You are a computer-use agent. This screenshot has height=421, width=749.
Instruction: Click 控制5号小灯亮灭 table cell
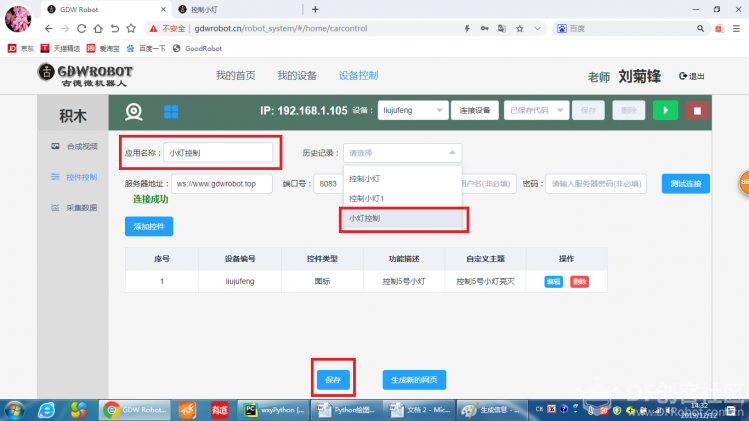tap(485, 281)
